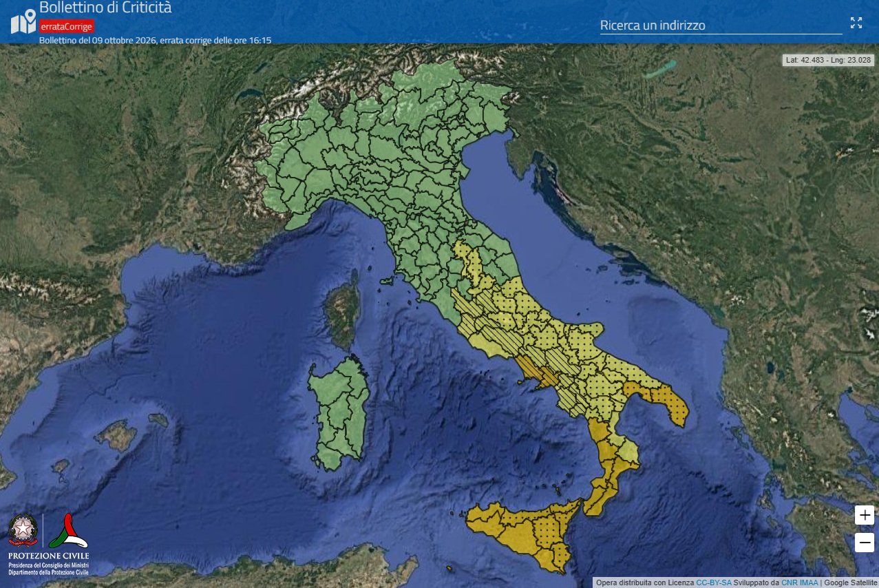Click the address search field
Image resolution: width=879 pixels, height=588 pixels.
point(721,25)
